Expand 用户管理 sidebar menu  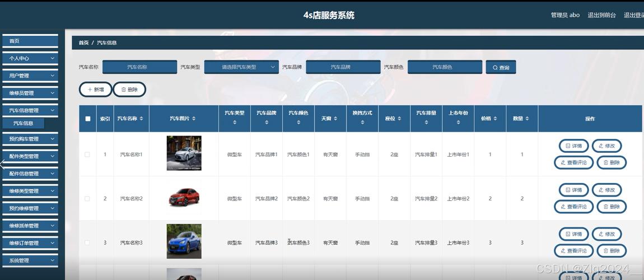point(30,76)
